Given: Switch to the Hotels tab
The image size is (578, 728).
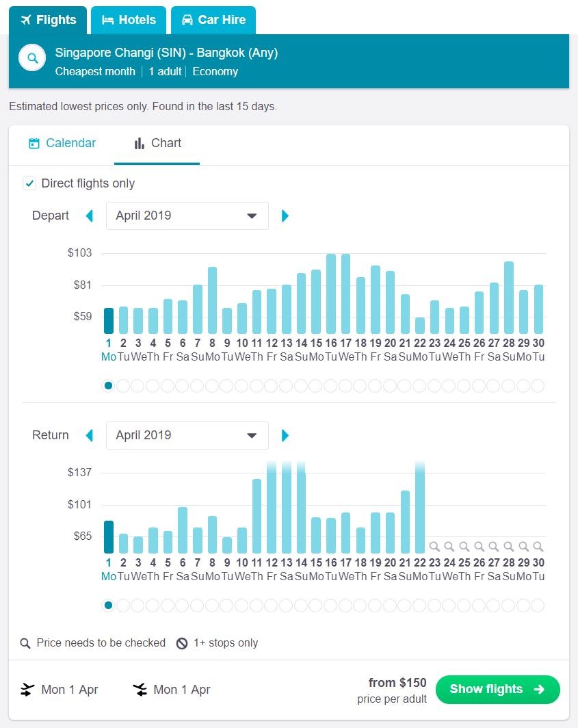Looking at the screenshot, I should click(x=129, y=20).
